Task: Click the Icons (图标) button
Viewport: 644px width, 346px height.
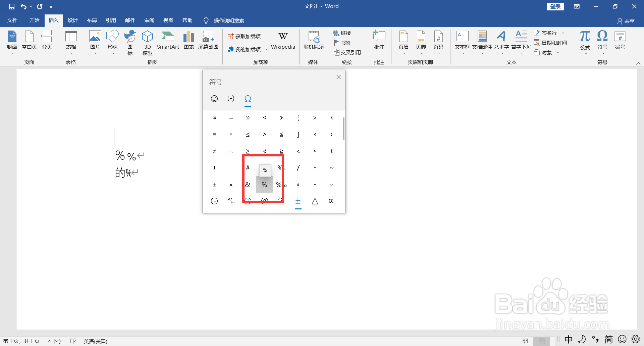Action: pyautogui.click(x=130, y=42)
